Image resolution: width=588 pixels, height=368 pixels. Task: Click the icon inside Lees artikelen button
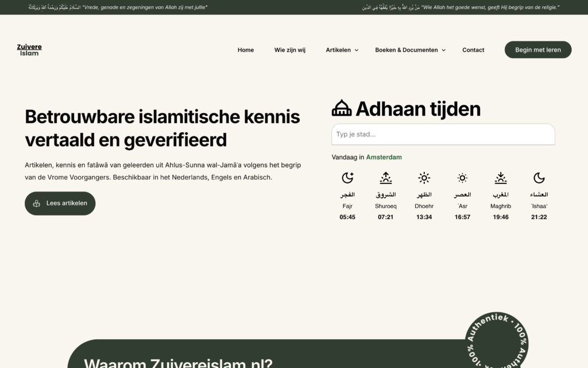[36, 204]
